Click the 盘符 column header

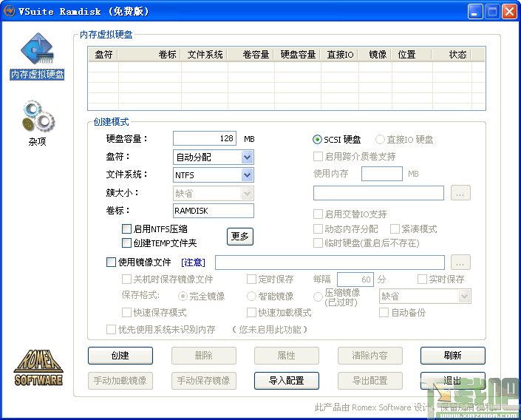(103, 54)
